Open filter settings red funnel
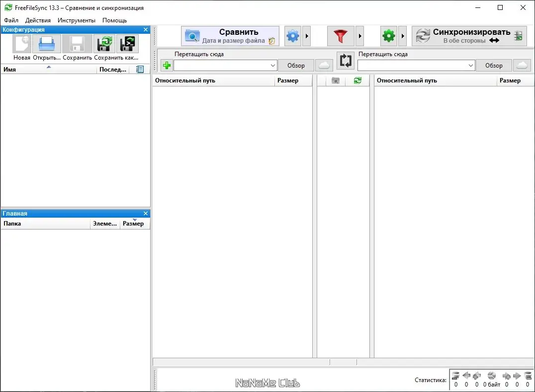Screen dimensions: 535x392 click(341, 36)
